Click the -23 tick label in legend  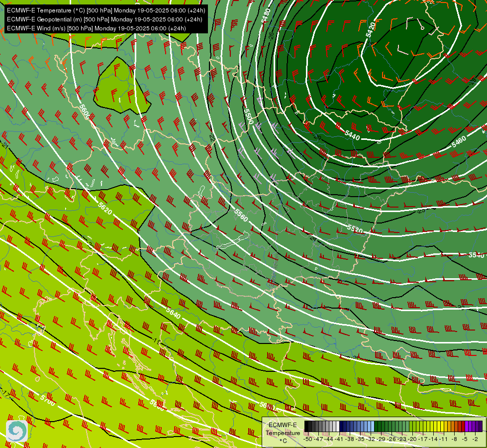tap(402, 439)
